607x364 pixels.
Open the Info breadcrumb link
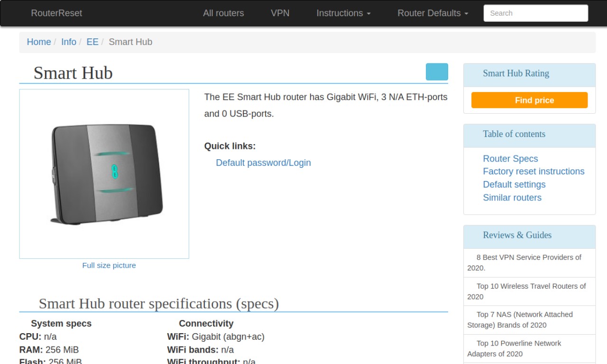tap(69, 42)
